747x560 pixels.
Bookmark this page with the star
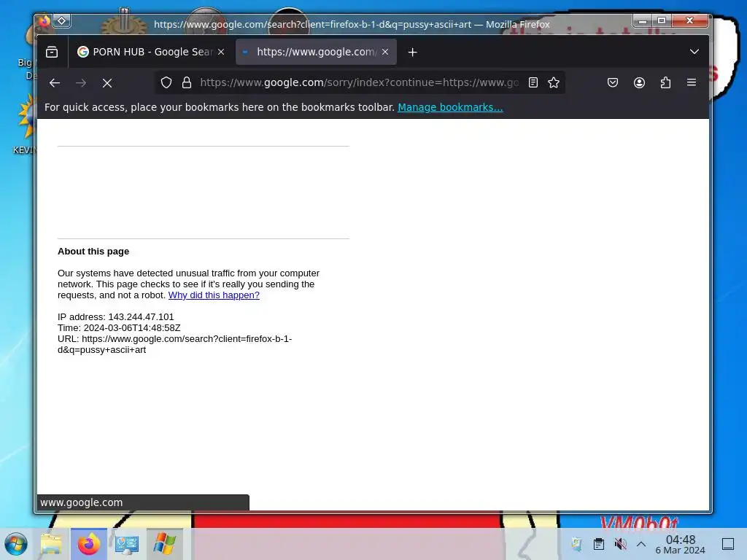point(554,83)
